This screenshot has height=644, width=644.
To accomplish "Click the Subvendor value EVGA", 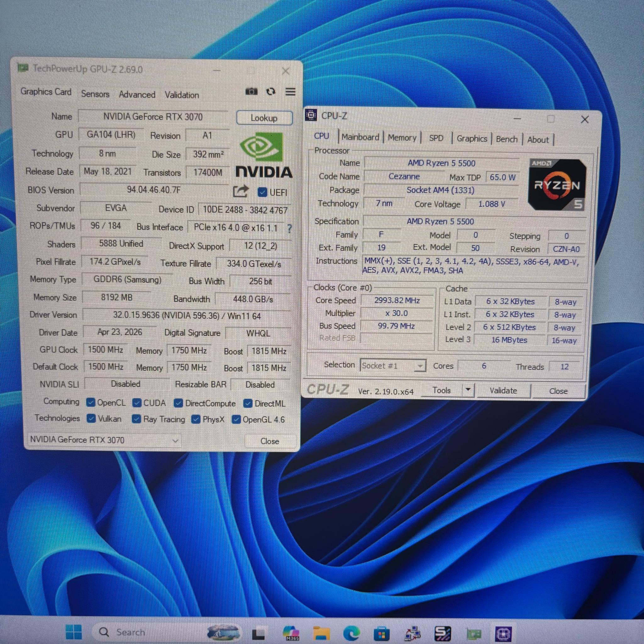I will tap(116, 208).
